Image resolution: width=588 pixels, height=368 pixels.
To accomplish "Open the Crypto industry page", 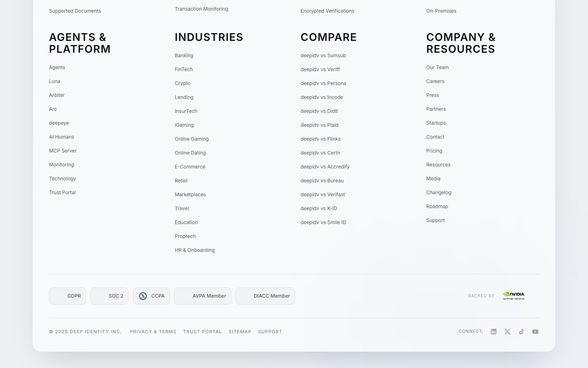I will tap(183, 83).
